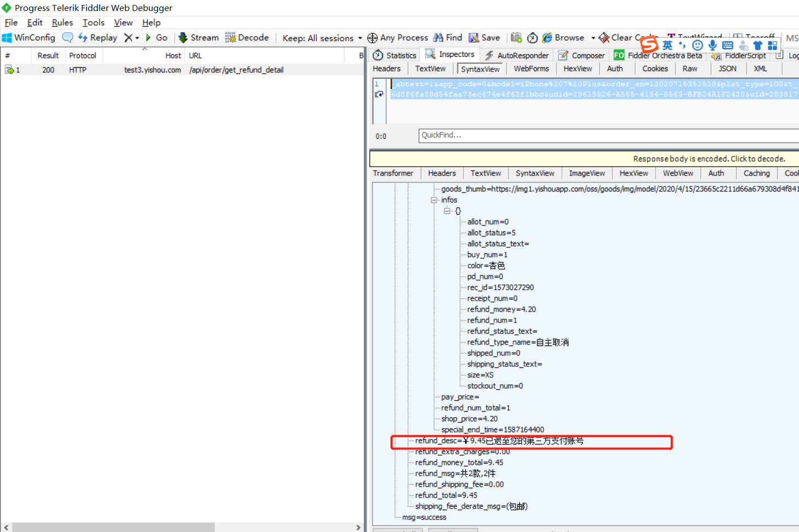Image resolution: width=799 pixels, height=532 pixels.
Task: Open the Keep: All sessions dropdown
Action: (x=322, y=38)
